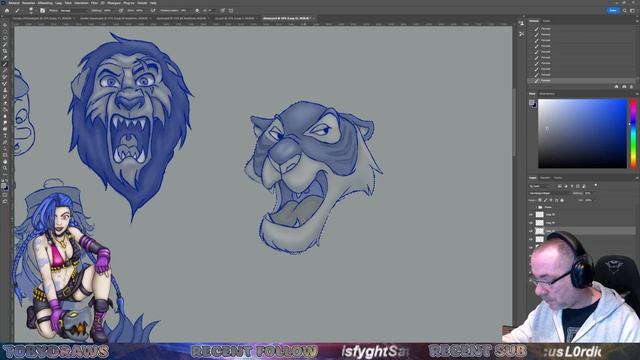Create new document from current state icon
This screenshot has height=360, width=640.
click(x=616, y=87)
